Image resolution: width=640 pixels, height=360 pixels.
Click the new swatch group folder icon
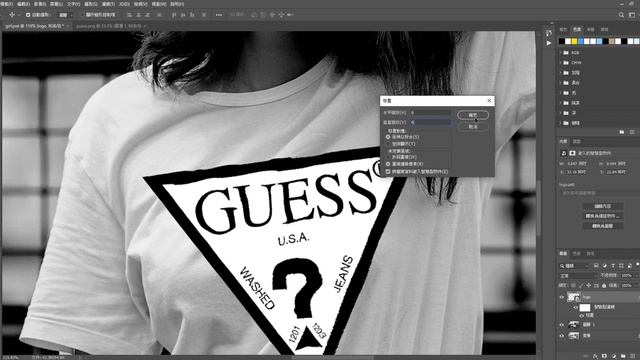tap(622, 132)
